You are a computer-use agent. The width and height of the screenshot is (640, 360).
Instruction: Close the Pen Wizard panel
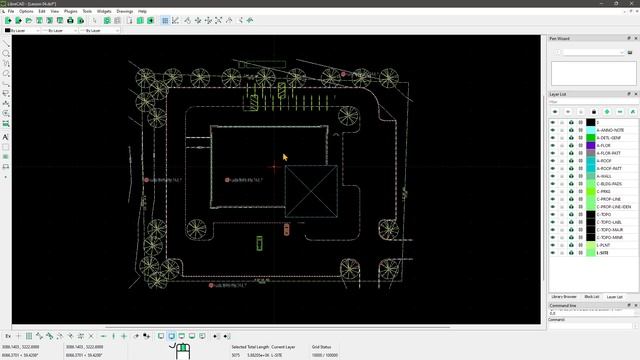(636, 38)
